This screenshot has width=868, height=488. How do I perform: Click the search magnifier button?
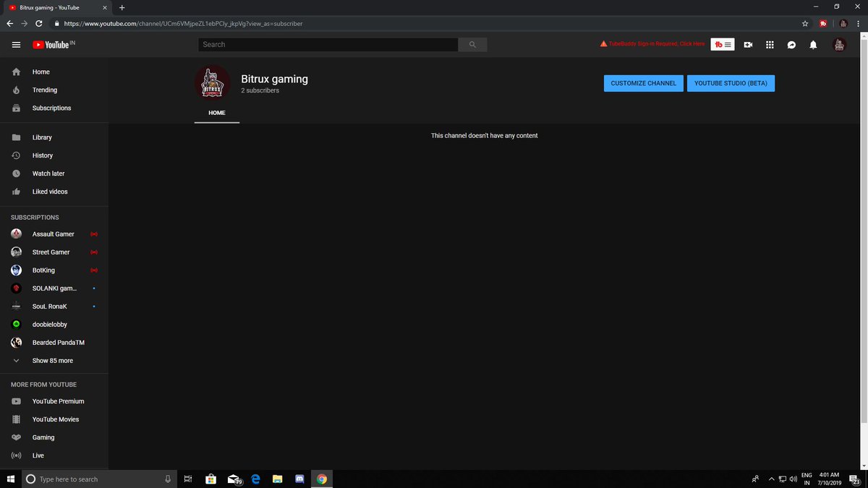click(x=472, y=45)
